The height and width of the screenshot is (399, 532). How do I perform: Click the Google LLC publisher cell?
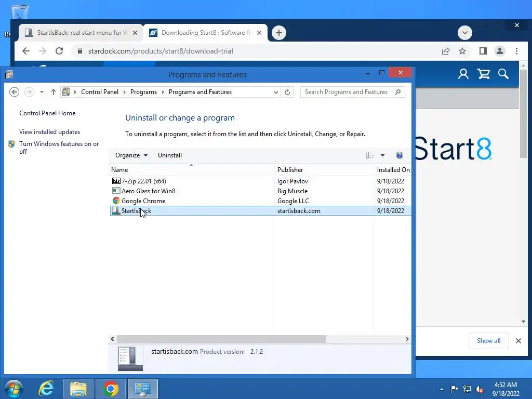293,201
